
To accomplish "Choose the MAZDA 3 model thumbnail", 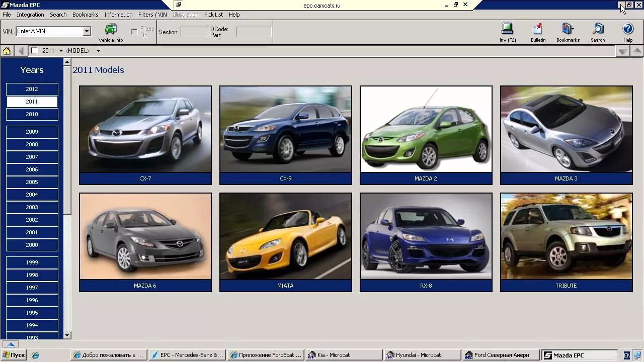I will coord(567,135).
